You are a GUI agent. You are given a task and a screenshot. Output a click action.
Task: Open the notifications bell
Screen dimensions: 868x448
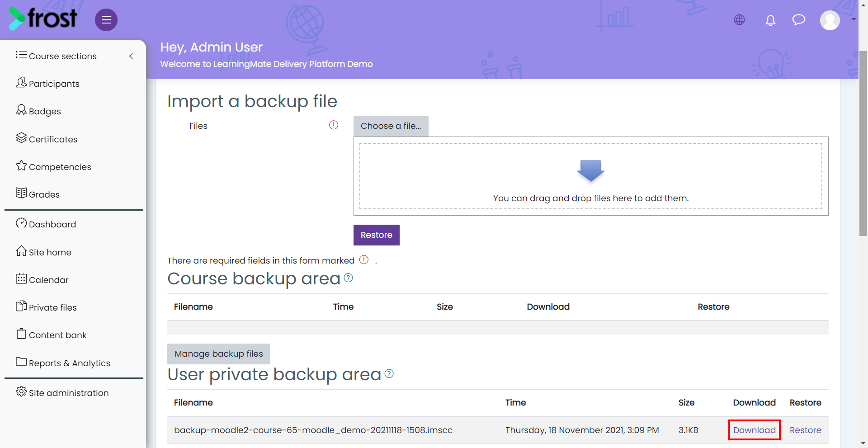click(770, 20)
